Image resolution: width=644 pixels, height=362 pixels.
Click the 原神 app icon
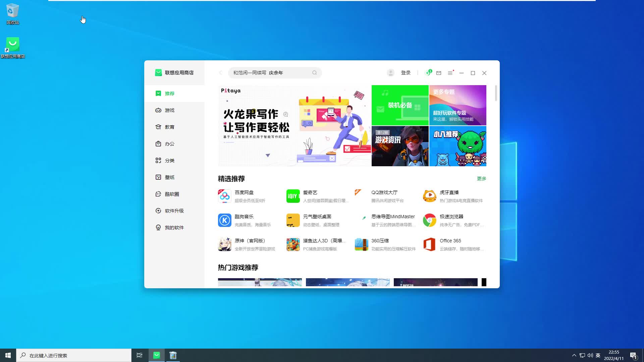click(x=225, y=244)
